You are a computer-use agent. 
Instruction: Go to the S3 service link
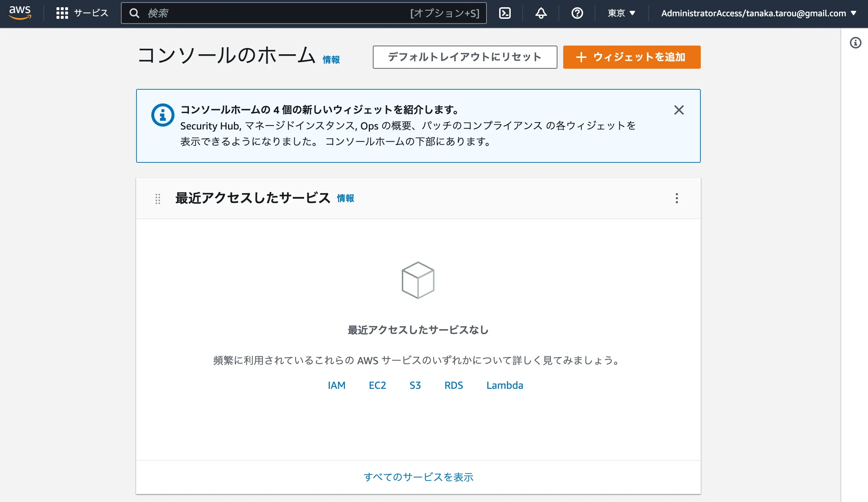point(415,385)
